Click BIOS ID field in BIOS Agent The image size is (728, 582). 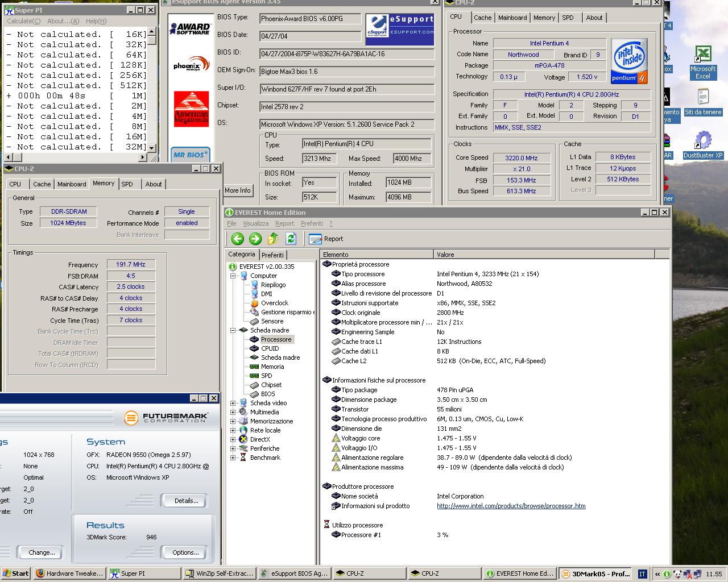[347, 54]
